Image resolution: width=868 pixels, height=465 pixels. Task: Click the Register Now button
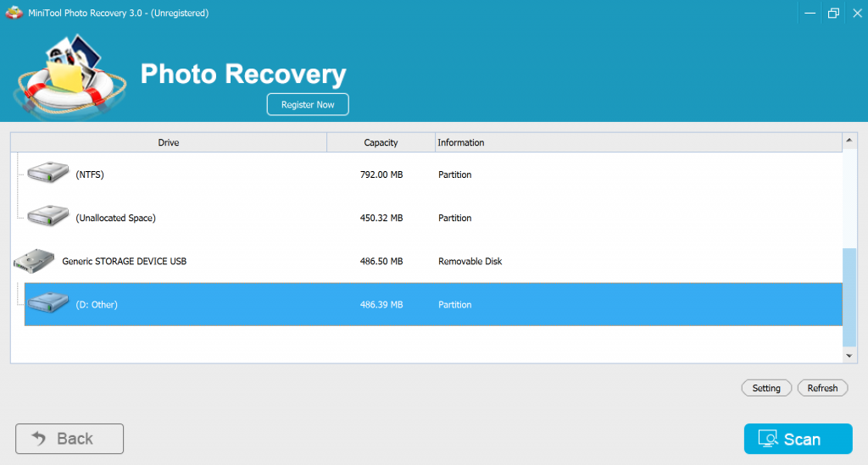tap(308, 104)
